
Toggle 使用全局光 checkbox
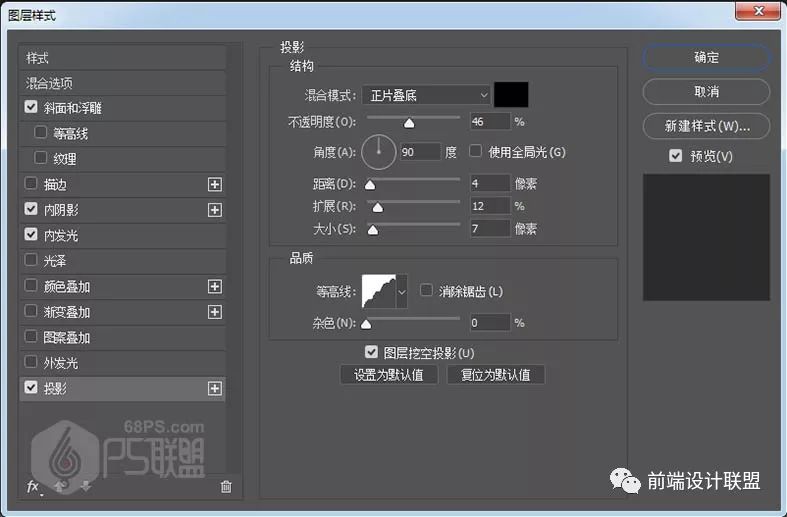[475, 151]
